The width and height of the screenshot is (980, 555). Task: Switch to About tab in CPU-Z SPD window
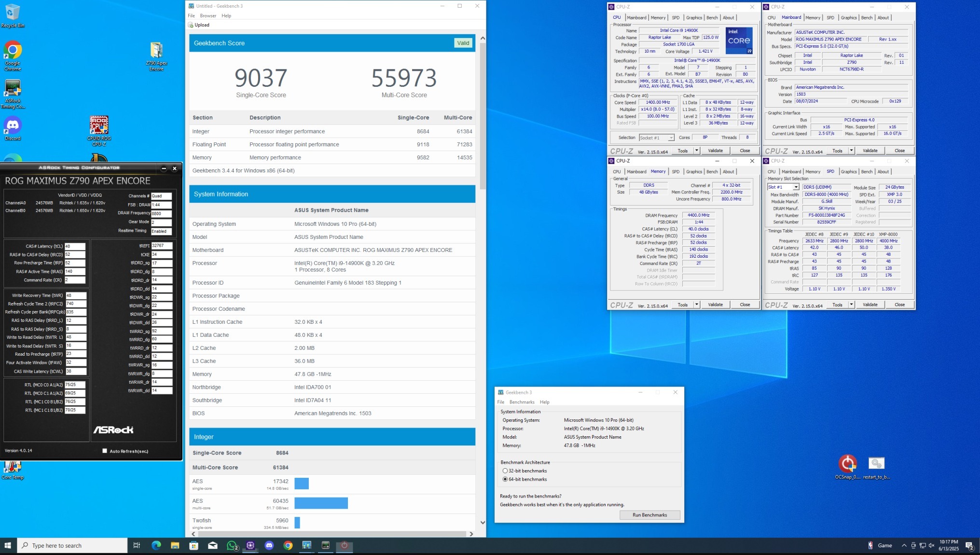[883, 172]
